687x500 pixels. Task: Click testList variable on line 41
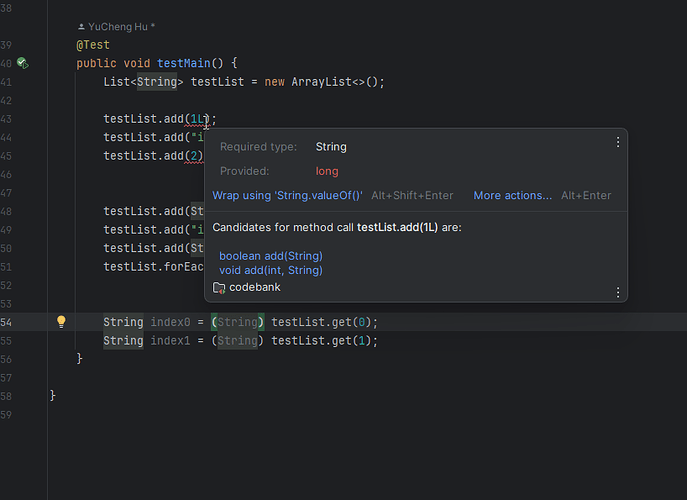217,82
